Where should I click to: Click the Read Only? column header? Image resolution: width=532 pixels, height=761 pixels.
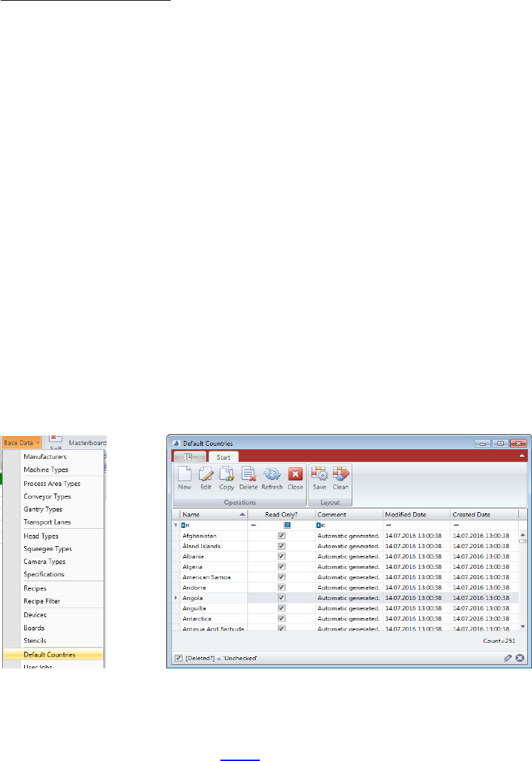click(281, 514)
